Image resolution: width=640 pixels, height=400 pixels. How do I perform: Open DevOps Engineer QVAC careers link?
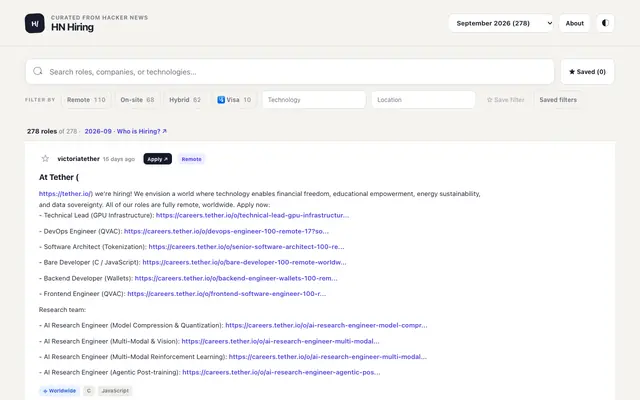[226, 231]
